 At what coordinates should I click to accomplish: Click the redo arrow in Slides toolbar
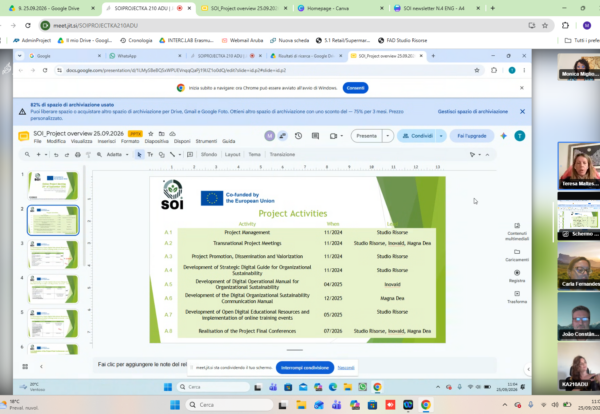click(x=67, y=155)
